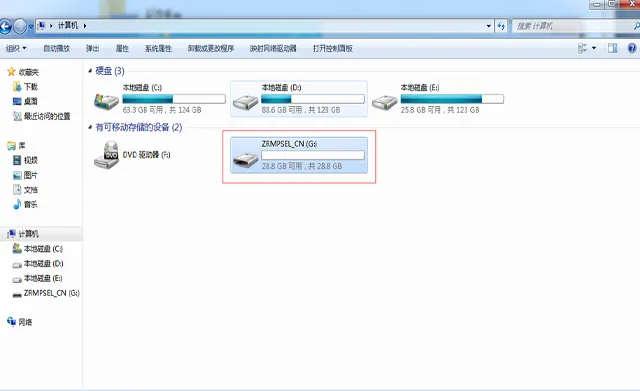Image resolution: width=640 pixels, height=391 pixels.
Task: Open 本地磁盘 (C:) in the sidebar tree
Action: click(38, 249)
